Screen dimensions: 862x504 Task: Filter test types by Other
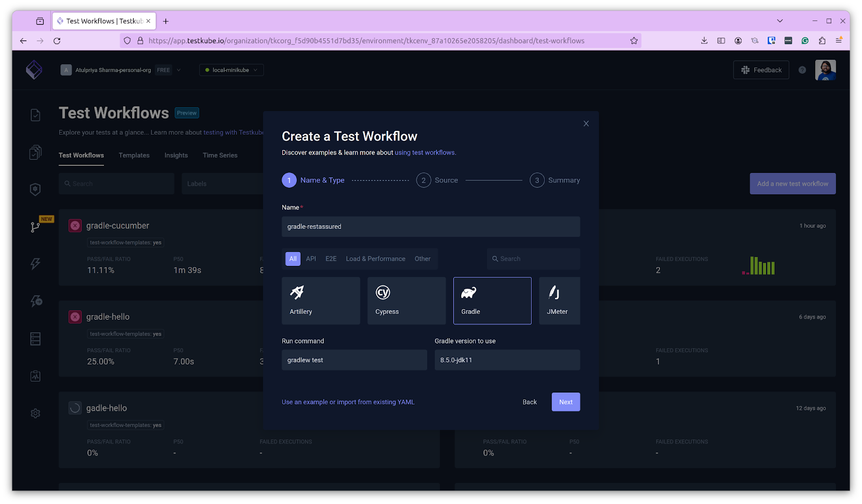pos(422,259)
